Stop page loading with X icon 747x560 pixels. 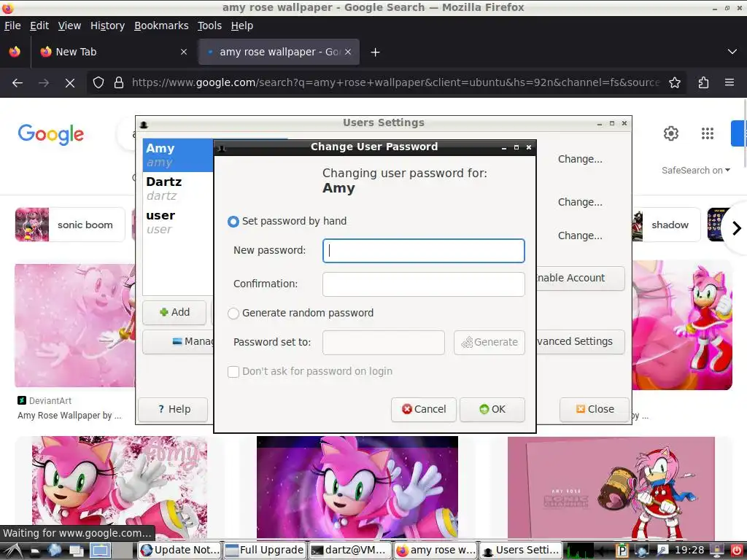click(69, 83)
